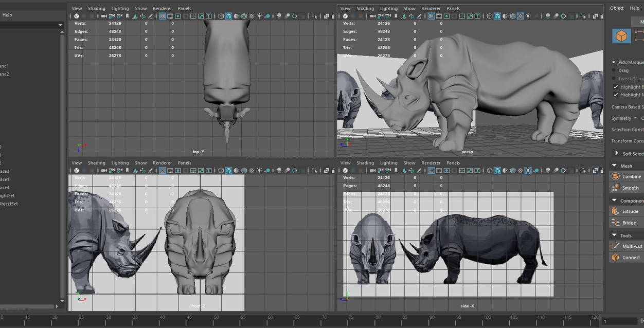Click Ambient Occlusion icon in top -Y panel
The height and width of the screenshot is (328, 644).
[x=279, y=16]
